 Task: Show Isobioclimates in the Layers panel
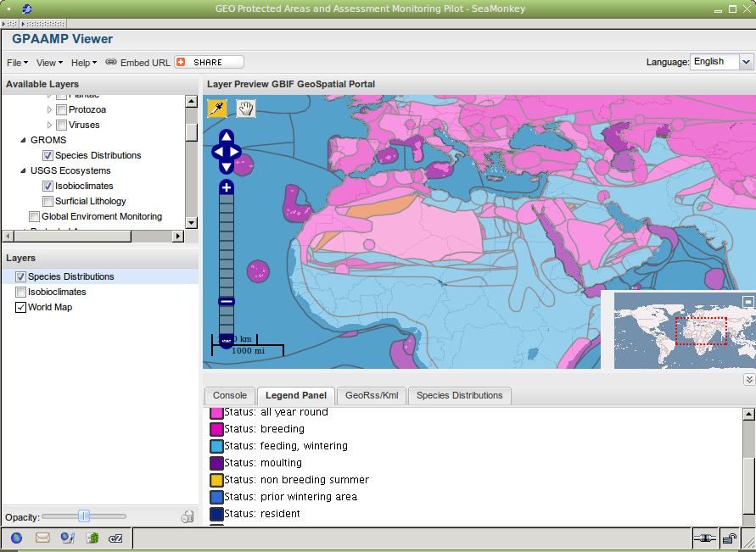point(20,292)
